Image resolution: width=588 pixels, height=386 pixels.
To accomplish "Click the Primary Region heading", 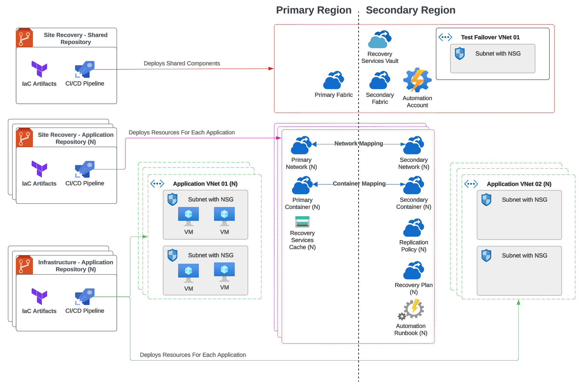I will [x=313, y=10].
